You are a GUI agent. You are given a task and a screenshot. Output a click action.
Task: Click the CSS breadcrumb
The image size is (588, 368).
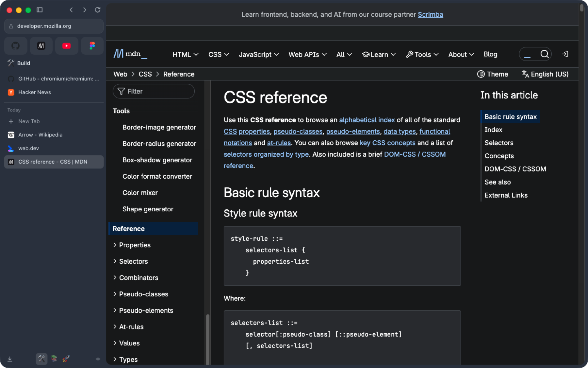click(x=145, y=74)
